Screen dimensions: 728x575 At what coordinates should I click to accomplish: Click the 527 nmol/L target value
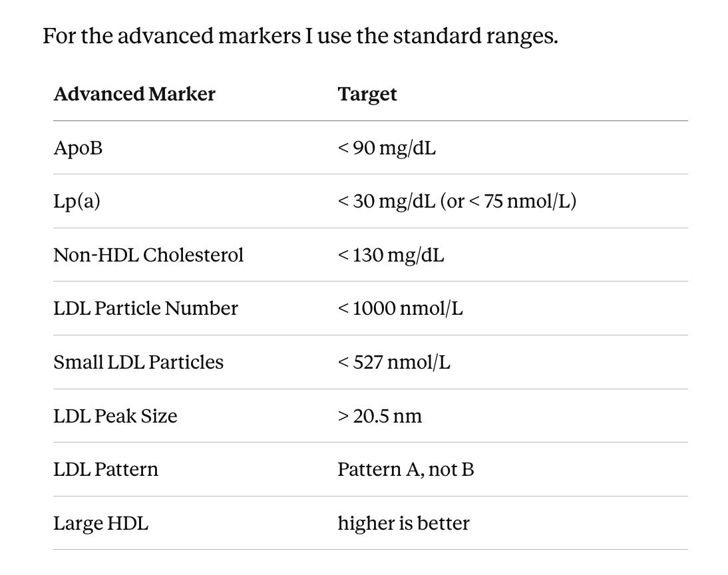coord(394,362)
